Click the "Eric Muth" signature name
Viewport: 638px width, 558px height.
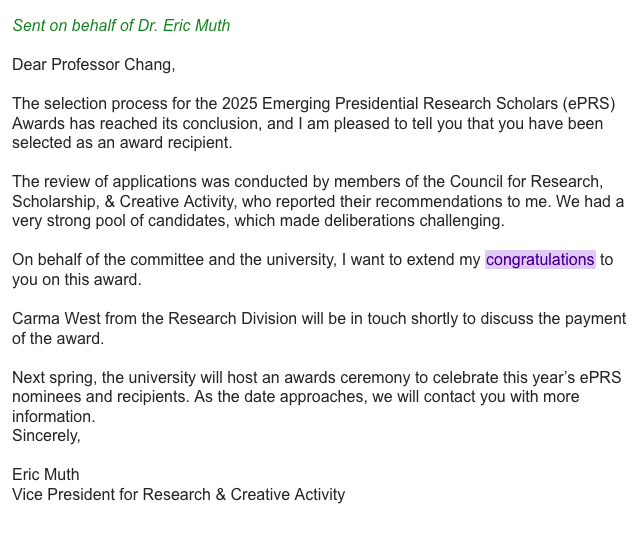pos(46,475)
